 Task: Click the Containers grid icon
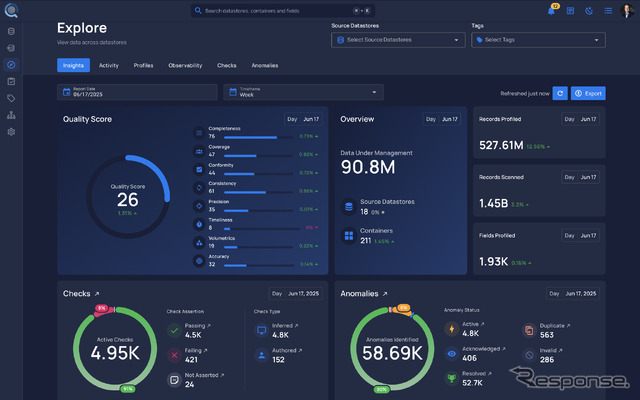click(349, 236)
